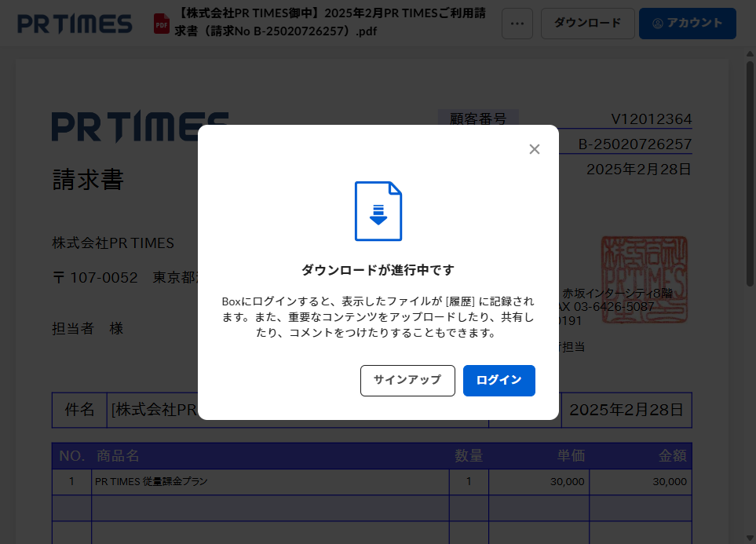This screenshot has width=756, height=544.
Task: Click the 担当者 様 line
Action: coord(88,328)
